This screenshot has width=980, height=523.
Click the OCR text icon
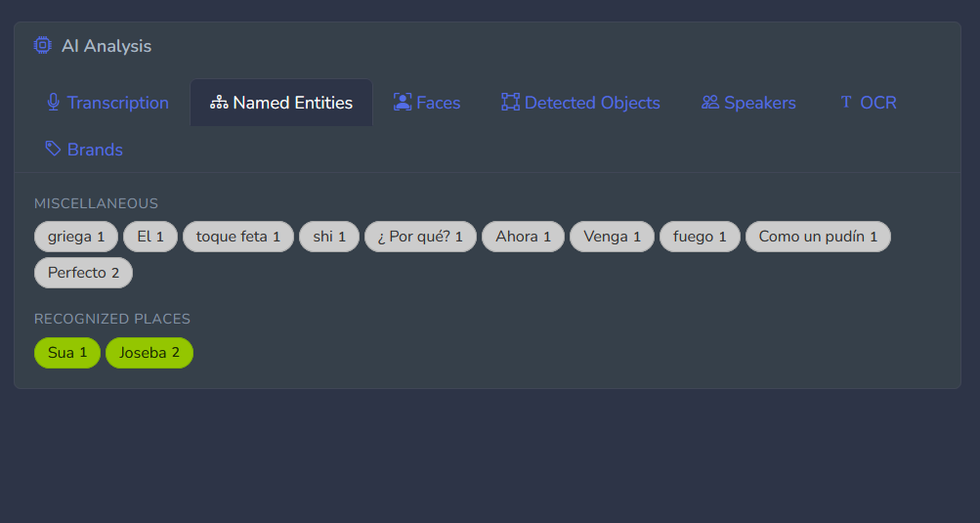pyautogui.click(x=846, y=103)
